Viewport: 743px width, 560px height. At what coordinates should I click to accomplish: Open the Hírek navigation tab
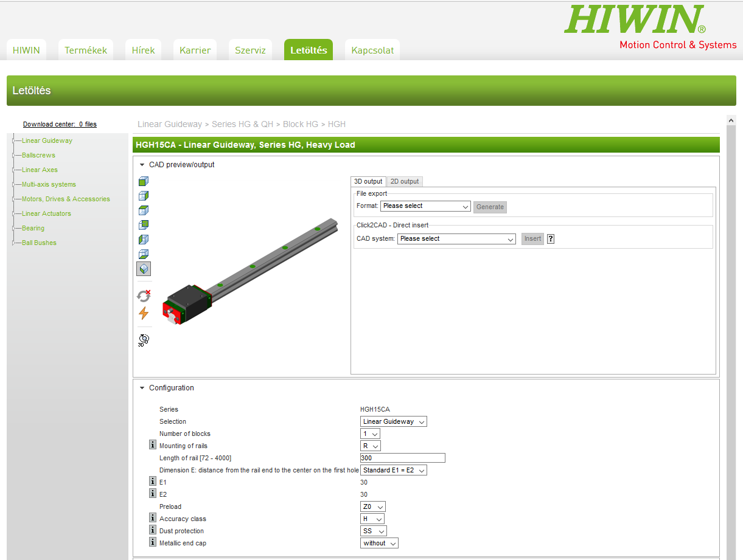point(144,50)
